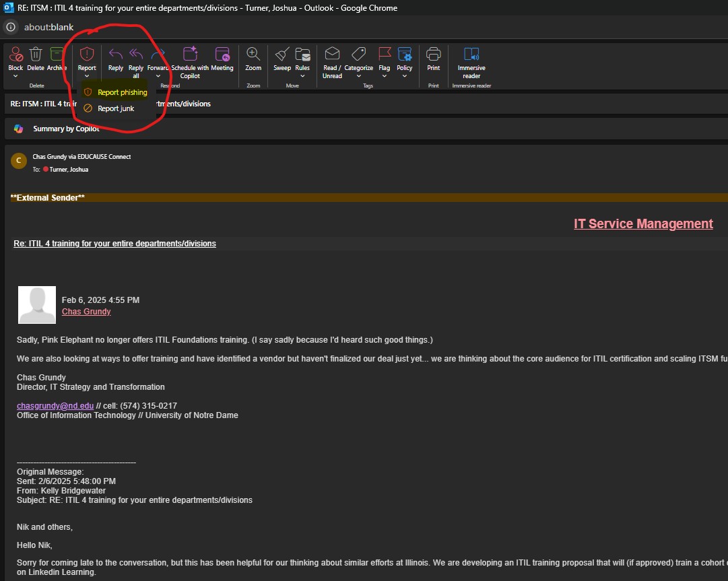Launch the Immersive reader
Screen dimensions: 728x581
click(x=471, y=55)
